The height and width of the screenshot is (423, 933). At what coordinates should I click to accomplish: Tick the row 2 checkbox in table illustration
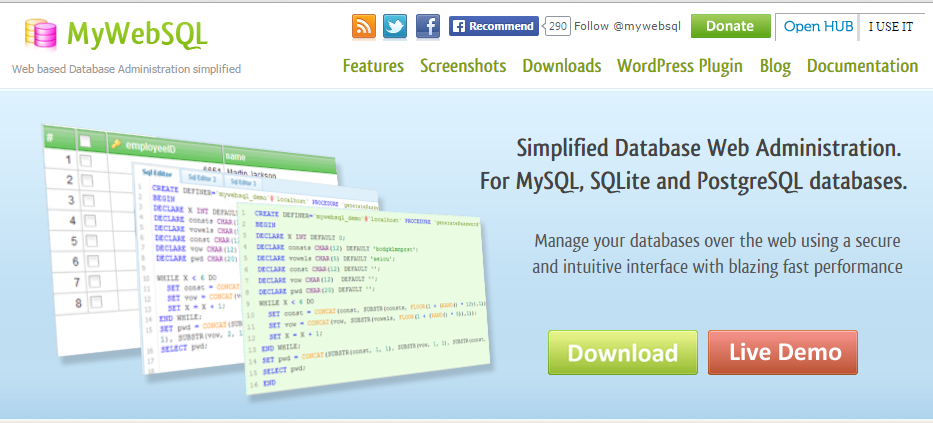(87, 180)
